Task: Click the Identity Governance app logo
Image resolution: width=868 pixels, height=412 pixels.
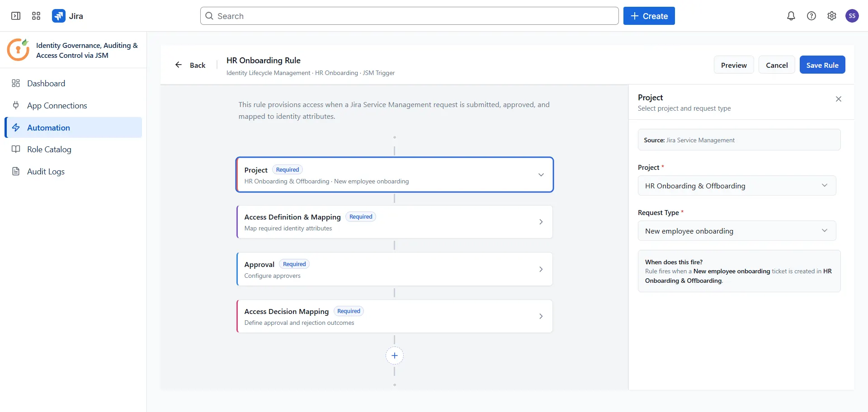Action: click(x=18, y=50)
